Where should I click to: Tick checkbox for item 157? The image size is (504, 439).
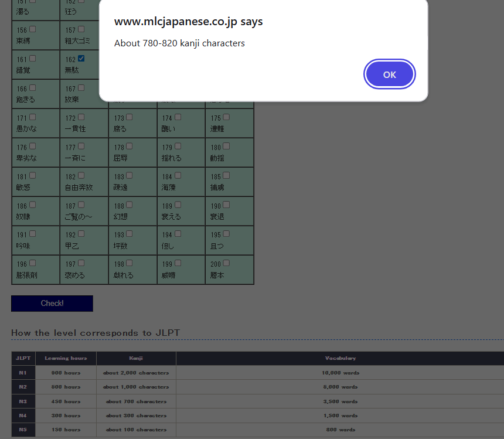click(x=81, y=29)
